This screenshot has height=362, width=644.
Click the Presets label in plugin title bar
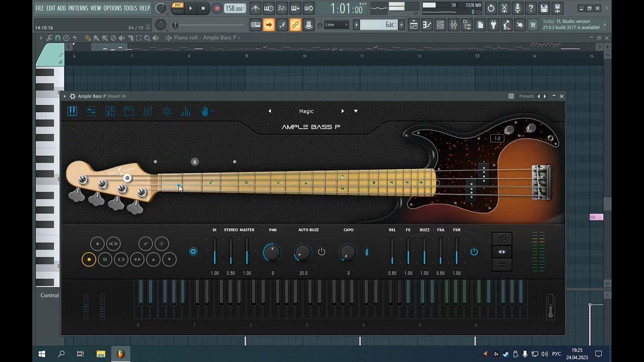[x=527, y=96]
